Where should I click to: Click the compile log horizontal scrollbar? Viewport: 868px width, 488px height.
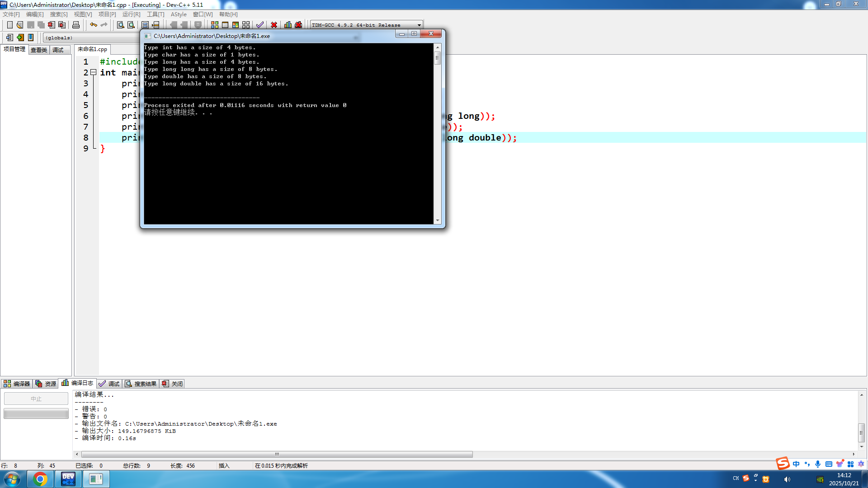[x=277, y=454]
